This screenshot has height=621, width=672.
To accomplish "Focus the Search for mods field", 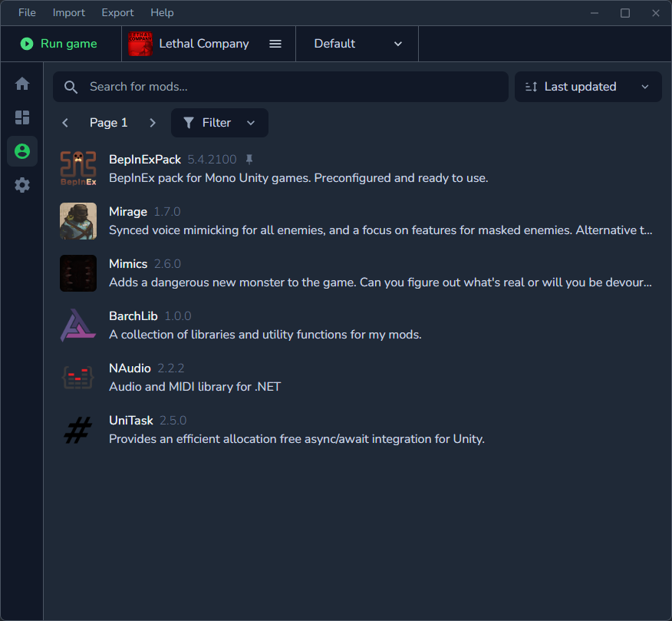I will 281,87.
